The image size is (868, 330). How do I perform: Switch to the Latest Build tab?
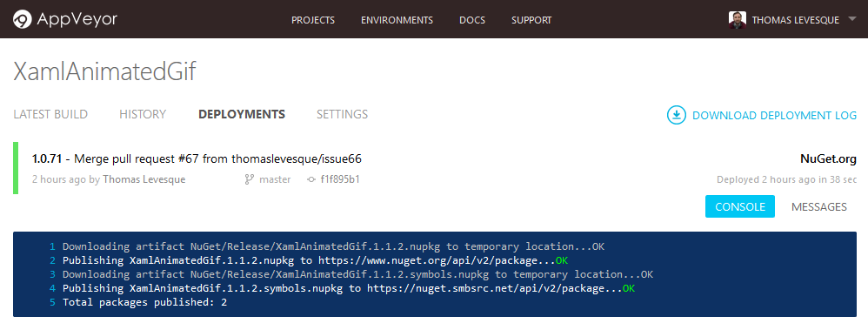pyautogui.click(x=50, y=114)
